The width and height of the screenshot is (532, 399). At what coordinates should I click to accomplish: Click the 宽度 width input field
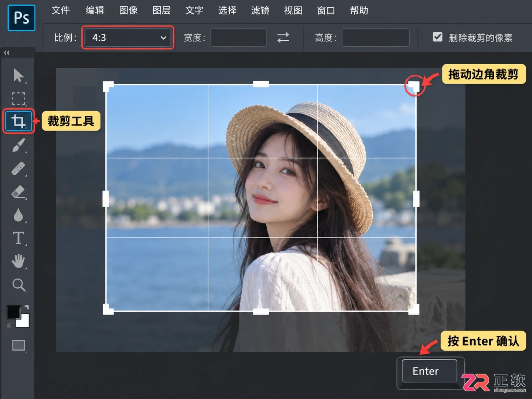(x=238, y=38)
